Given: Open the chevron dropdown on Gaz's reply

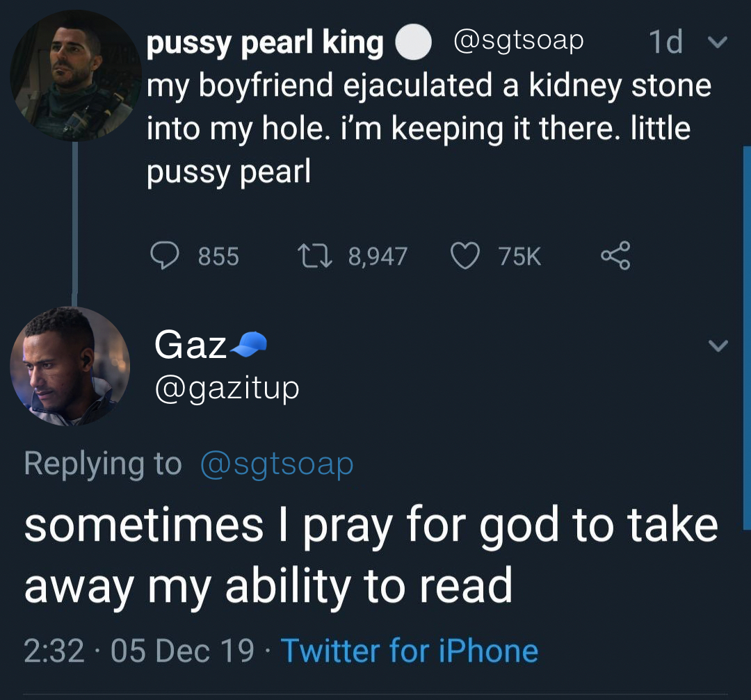Looking at the screenshot, I should [718, 345].
